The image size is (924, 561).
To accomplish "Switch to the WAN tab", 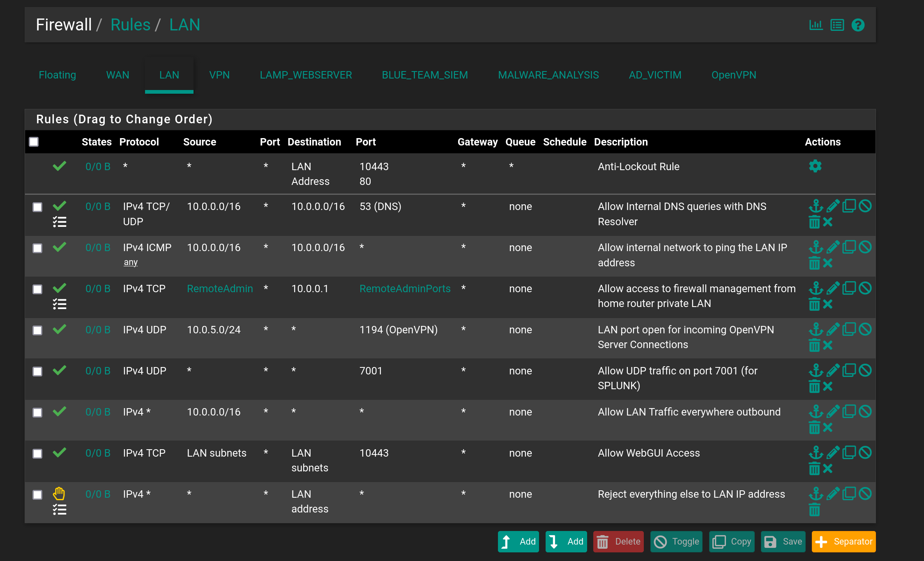I will [x=118, y=75].
